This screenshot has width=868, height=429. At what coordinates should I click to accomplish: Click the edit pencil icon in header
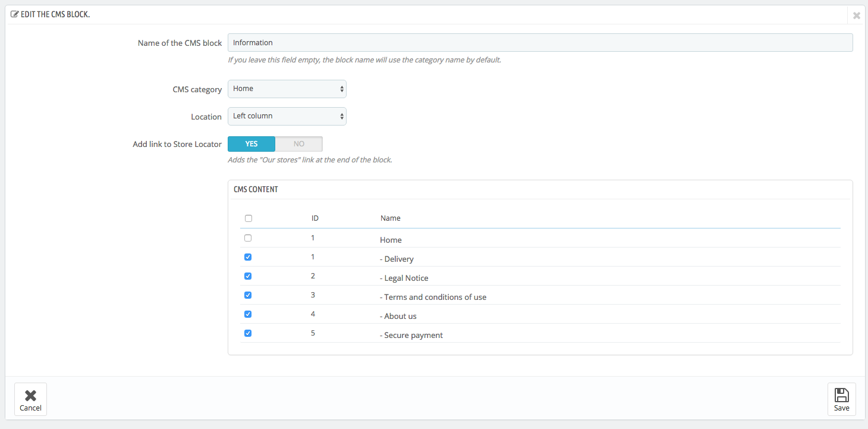coord(14,14)
